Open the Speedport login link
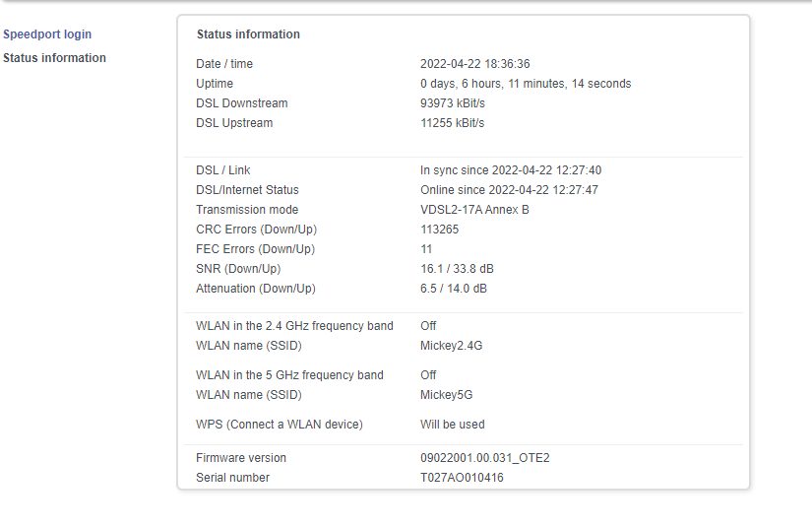This screenshot has height=527, width=812. (x=47, y=34)
